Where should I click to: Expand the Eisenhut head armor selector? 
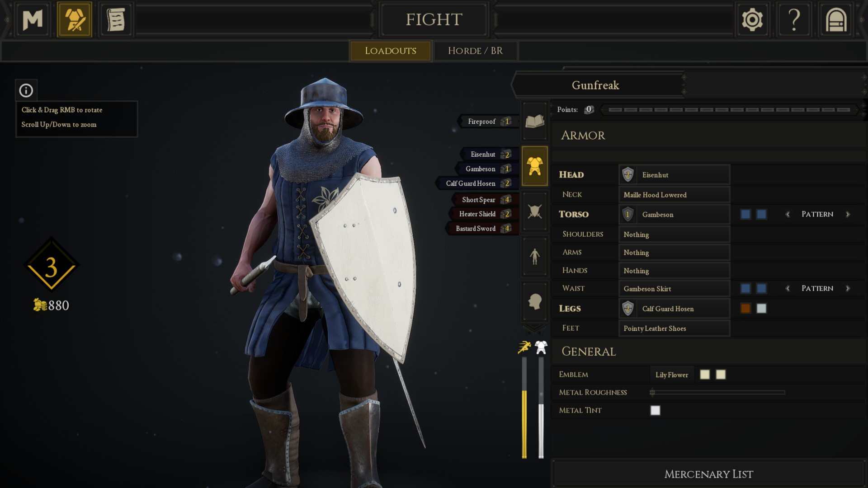click(674, 175)
